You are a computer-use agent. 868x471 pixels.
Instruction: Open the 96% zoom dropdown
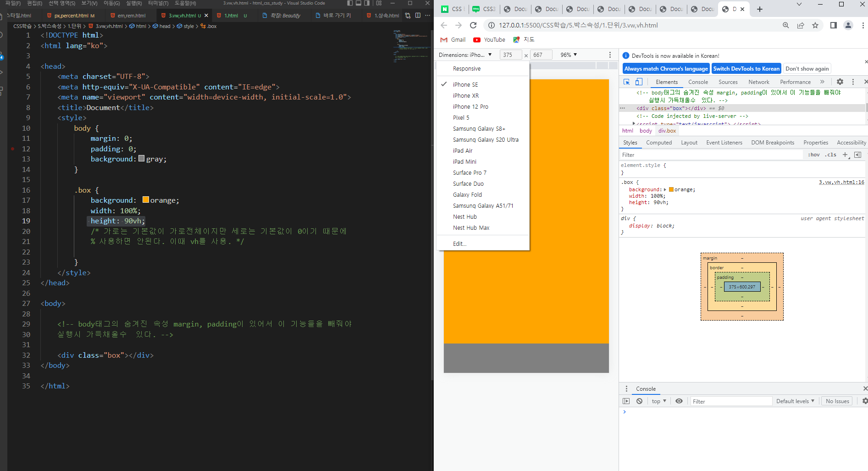tap(569, 55)
